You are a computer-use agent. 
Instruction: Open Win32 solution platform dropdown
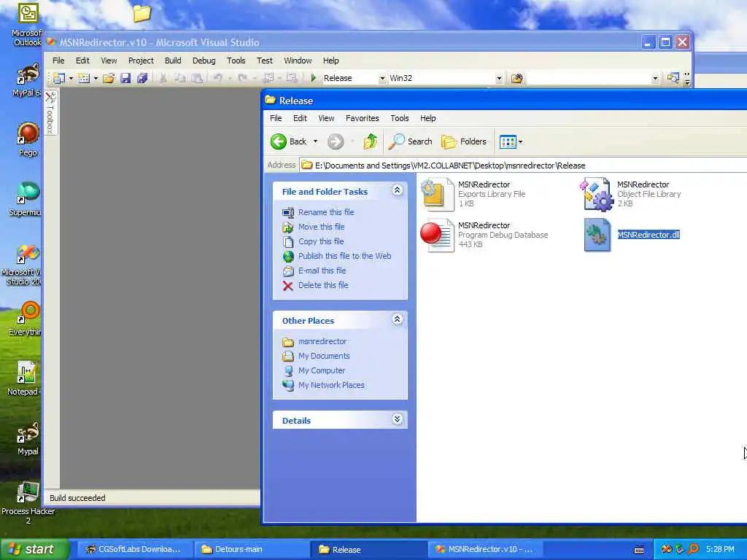(499, 79)
